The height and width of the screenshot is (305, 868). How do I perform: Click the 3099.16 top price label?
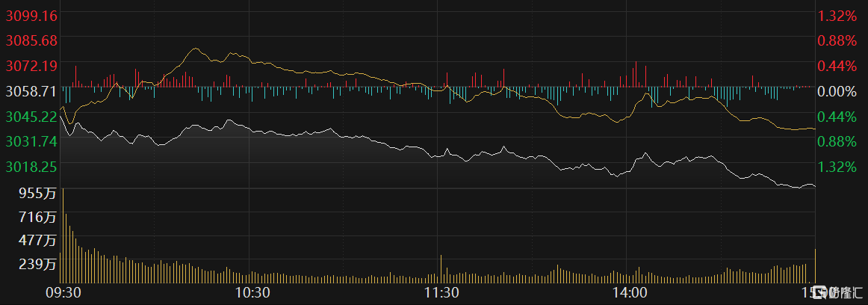tap(31, 16)
